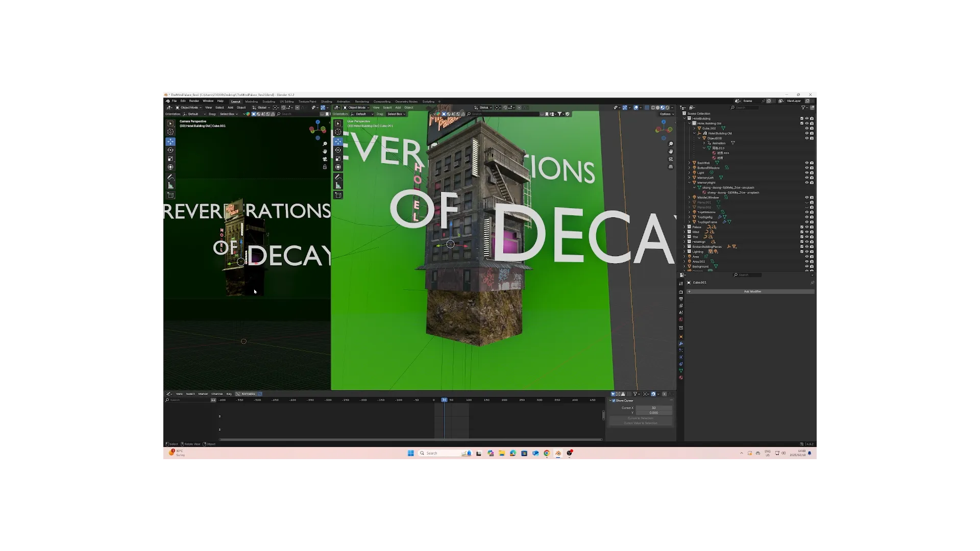Open the Select Box drag dropdown in right viewport
Screen dimensions: 980x551
coord(396,114)
